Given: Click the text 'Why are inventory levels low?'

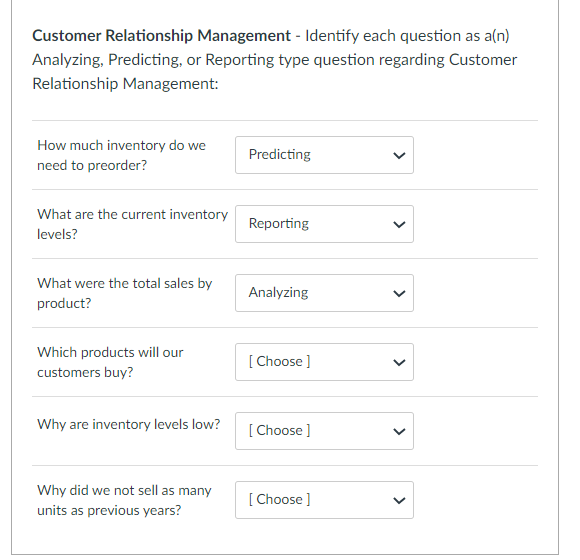Looking at the screenshot, I should [x=129, y=424].
